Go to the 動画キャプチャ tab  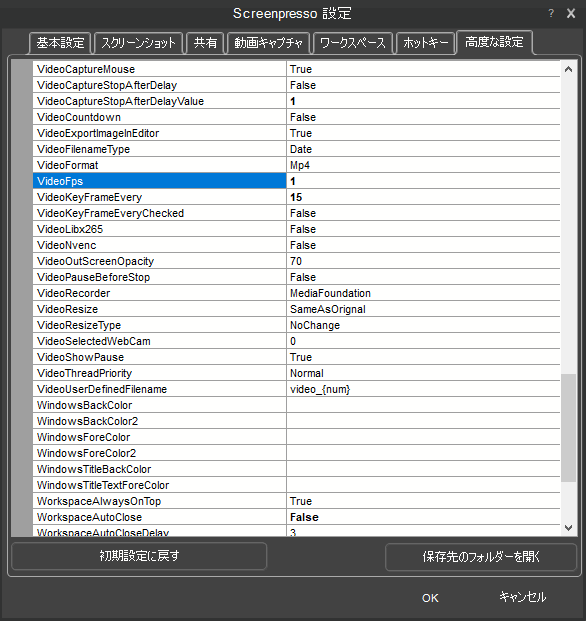268,43
